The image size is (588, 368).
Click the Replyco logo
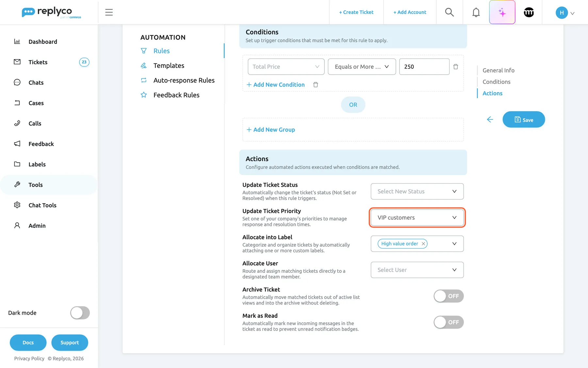click(51, 12)
